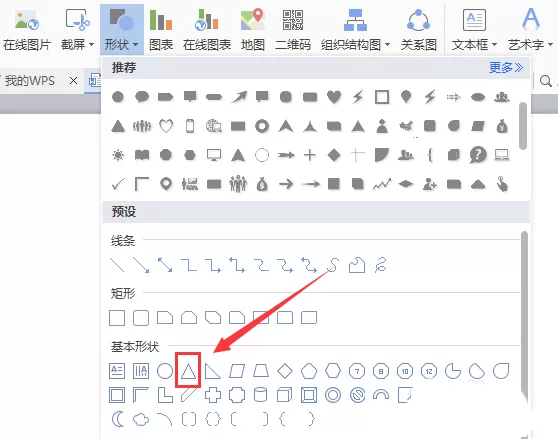Click the 更多 more shapes link
The width and height of the screenshot is (558, 439).
coord(506,67)
